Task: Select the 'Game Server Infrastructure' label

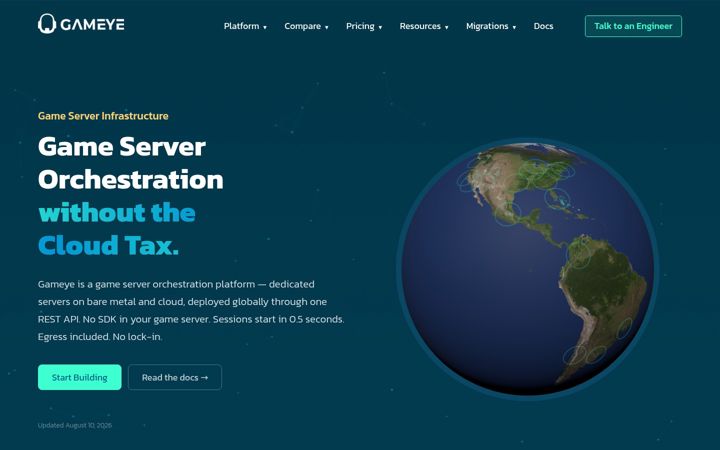Action: pyautogui.click(x=103, y=116)
